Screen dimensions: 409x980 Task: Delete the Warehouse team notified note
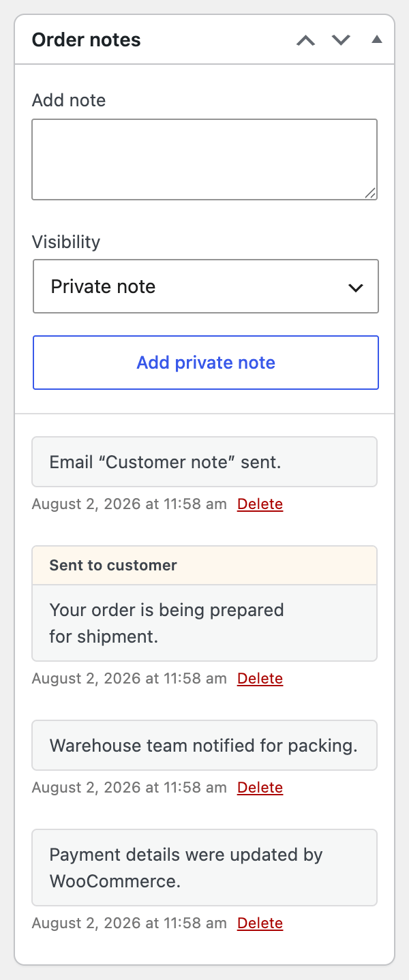coord(260,788)
